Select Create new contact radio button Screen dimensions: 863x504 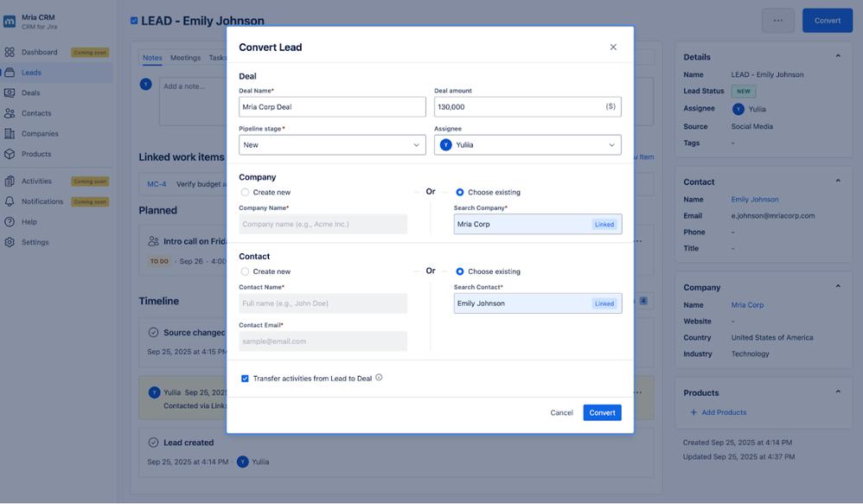245,271
